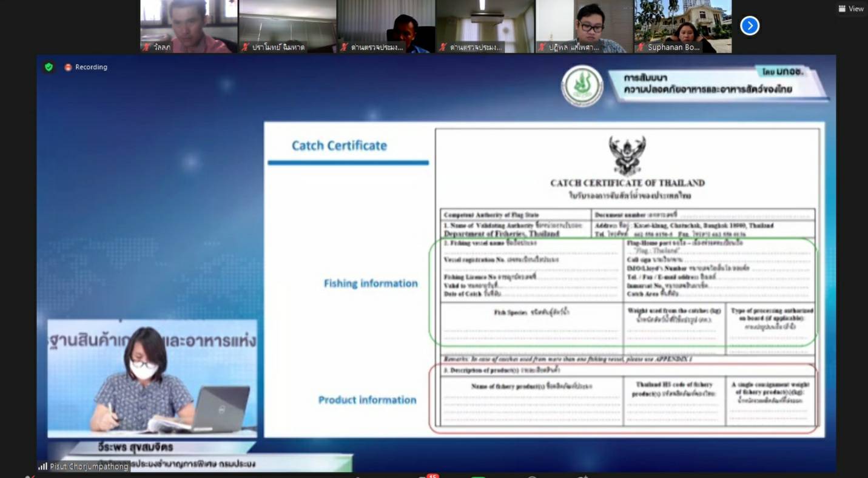Click the signal strength icon near Pisut Chorjumpathong
The height and width of the screenshot is (478, 868).
[x=42, y=466]
